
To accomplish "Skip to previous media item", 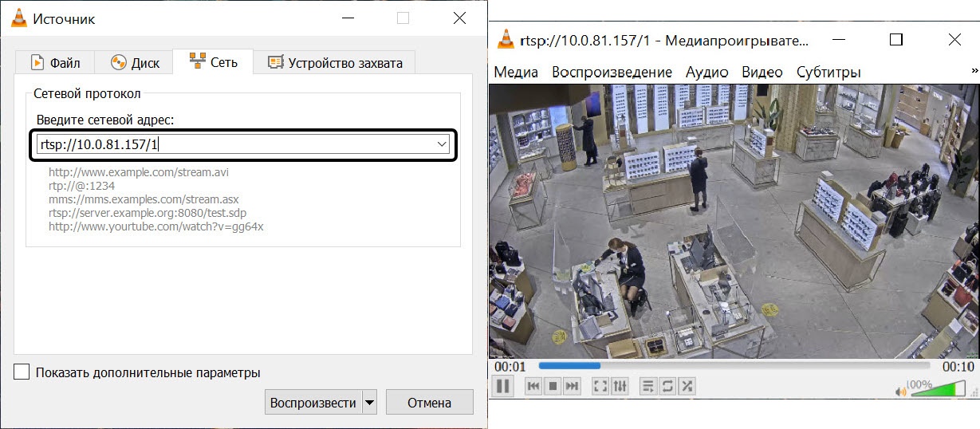I will 533,387.
